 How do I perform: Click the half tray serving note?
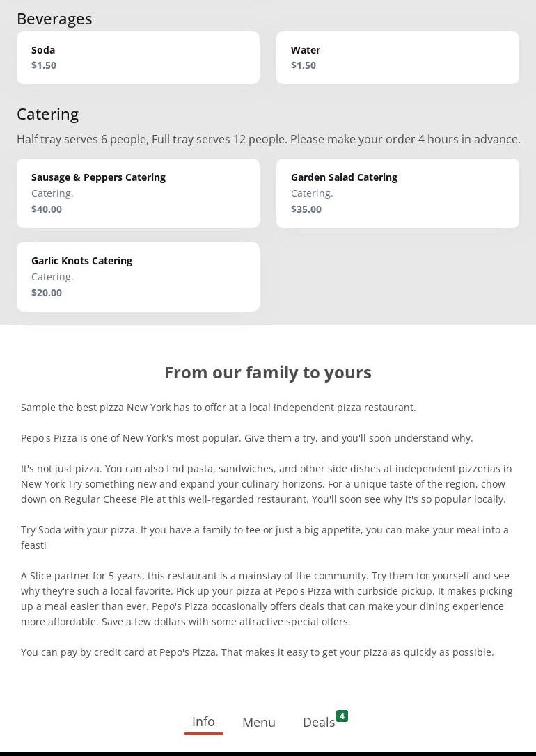tap(268, 139)
